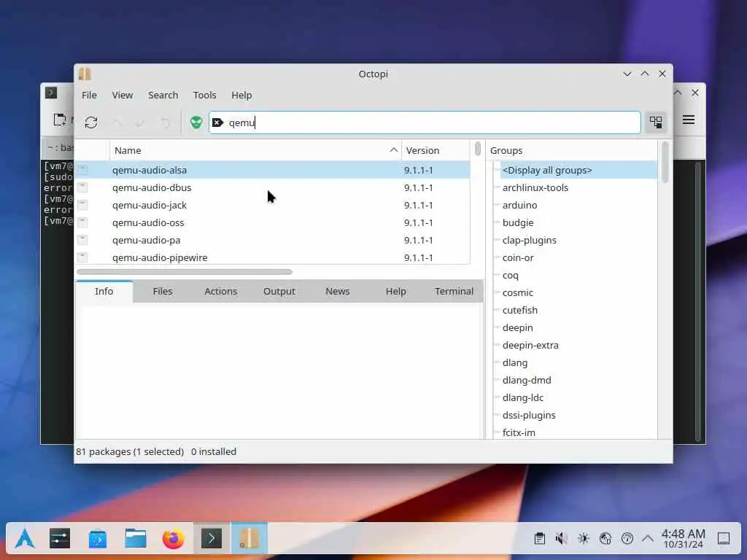Open the Help menu
The width and height of the screenshot is (747, 560).
click(x=241, y=96)
